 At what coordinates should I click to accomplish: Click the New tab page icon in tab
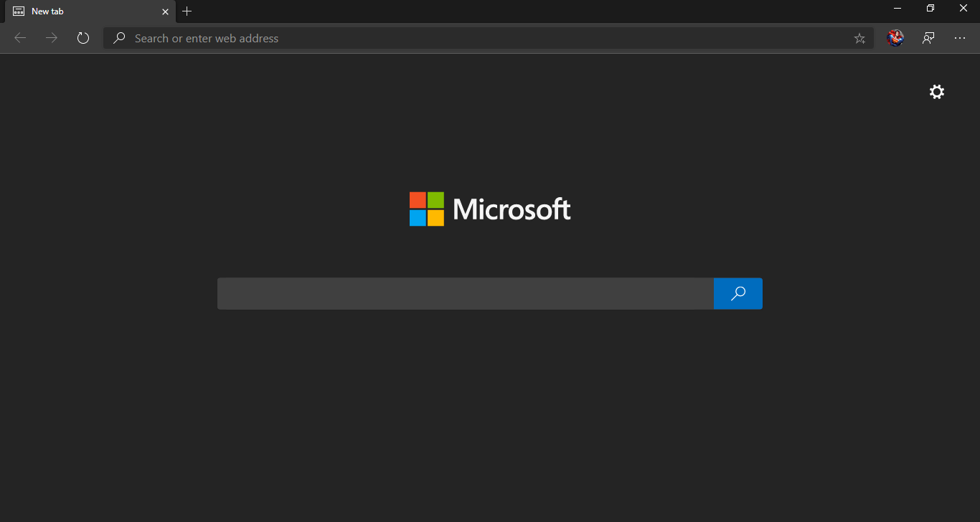[x=19, y=11]
